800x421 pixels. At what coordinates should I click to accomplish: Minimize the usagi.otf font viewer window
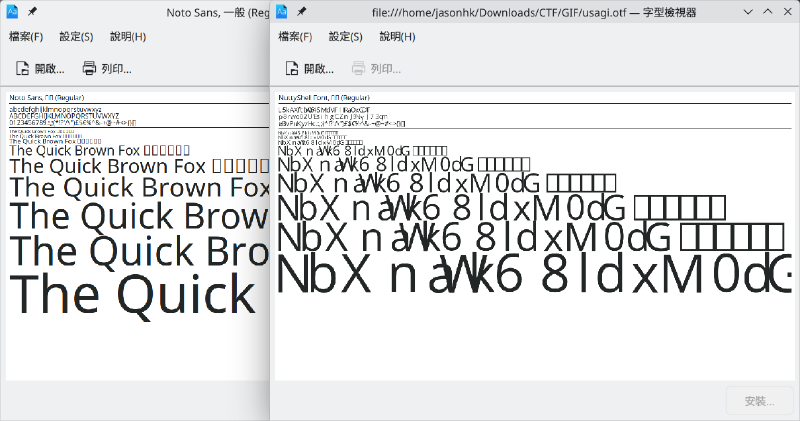coord(748,12)
